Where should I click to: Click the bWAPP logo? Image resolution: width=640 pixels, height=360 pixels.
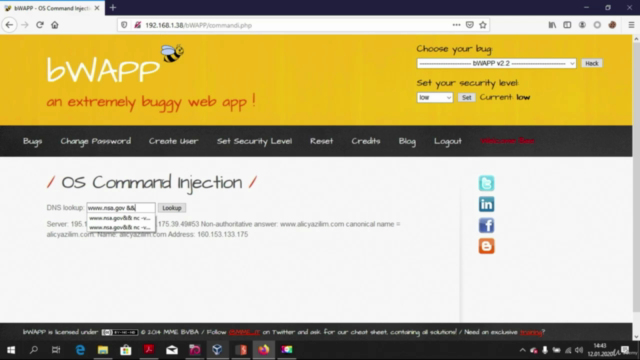(x=116, y=65)
